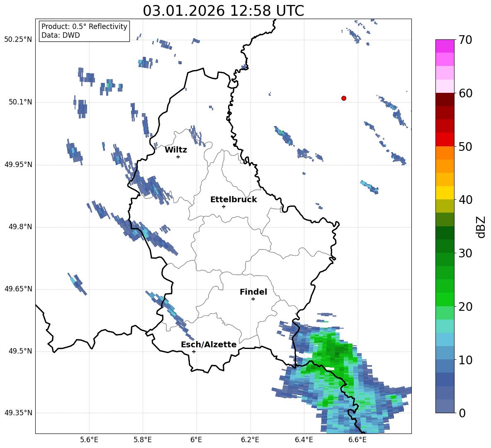Click the dBZ colorbar axis label
Image resolution: width=491 pixels, height=448 pixels.
[x=481, y=227]
